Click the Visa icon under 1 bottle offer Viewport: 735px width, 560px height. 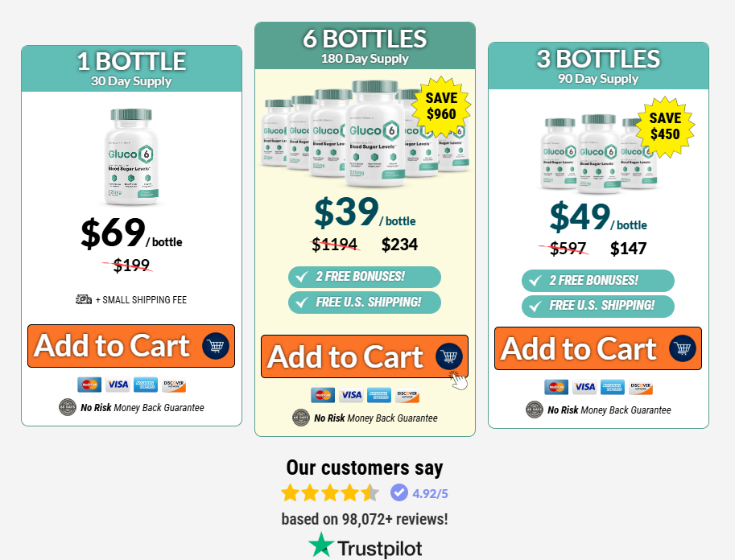coord(118,385)
